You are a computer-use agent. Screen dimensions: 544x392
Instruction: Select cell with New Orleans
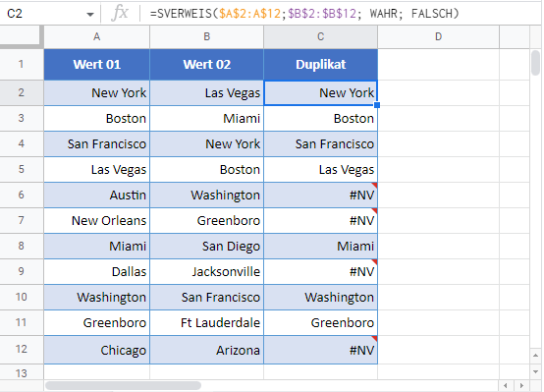click(97, 220)
